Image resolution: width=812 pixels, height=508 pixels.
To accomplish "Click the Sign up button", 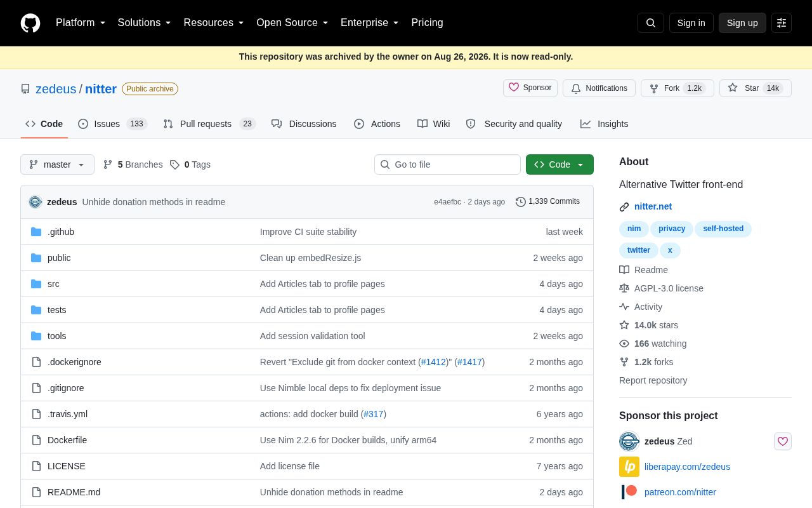I will tap(742, 23).
